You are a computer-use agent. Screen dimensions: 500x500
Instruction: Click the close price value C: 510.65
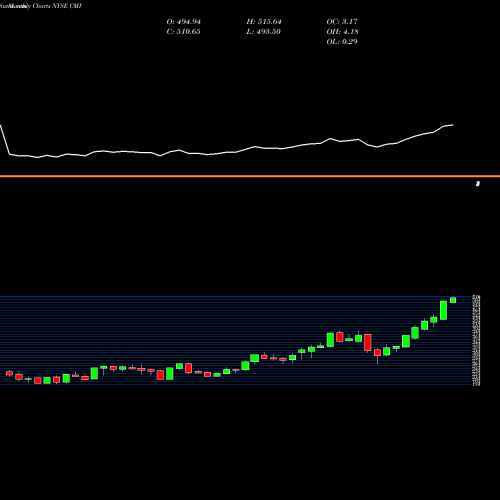click(183, 32)
